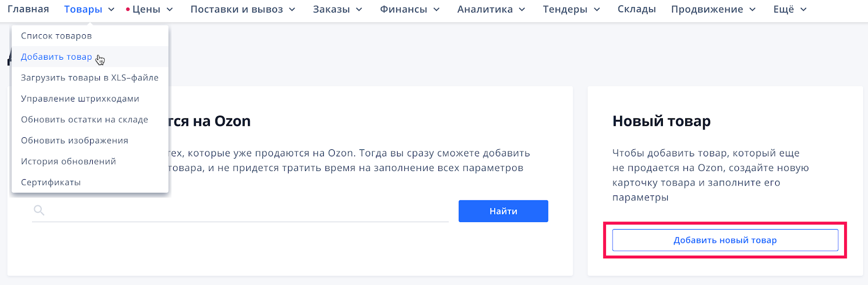This screenshot has width=868, height=285.
Task: Open the Склады section
Action: [636, 9]
